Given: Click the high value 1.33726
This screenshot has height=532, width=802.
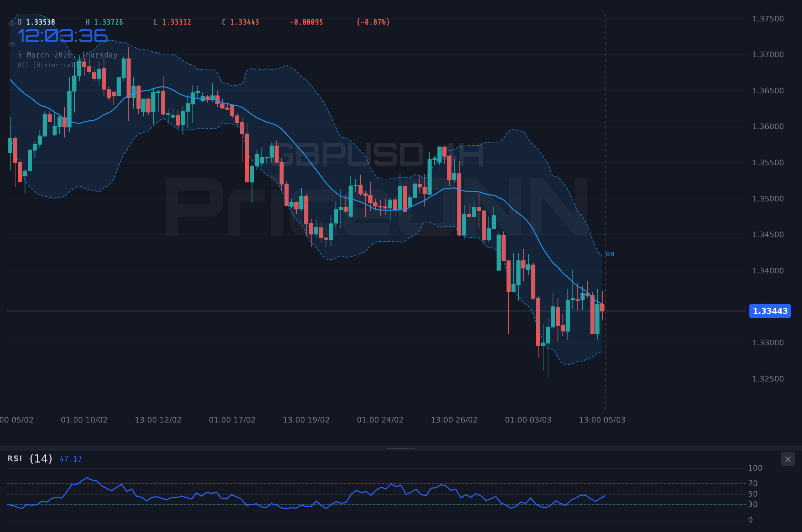Looking at the screenshot, I should pyautogui.click(x=108, y=22).
